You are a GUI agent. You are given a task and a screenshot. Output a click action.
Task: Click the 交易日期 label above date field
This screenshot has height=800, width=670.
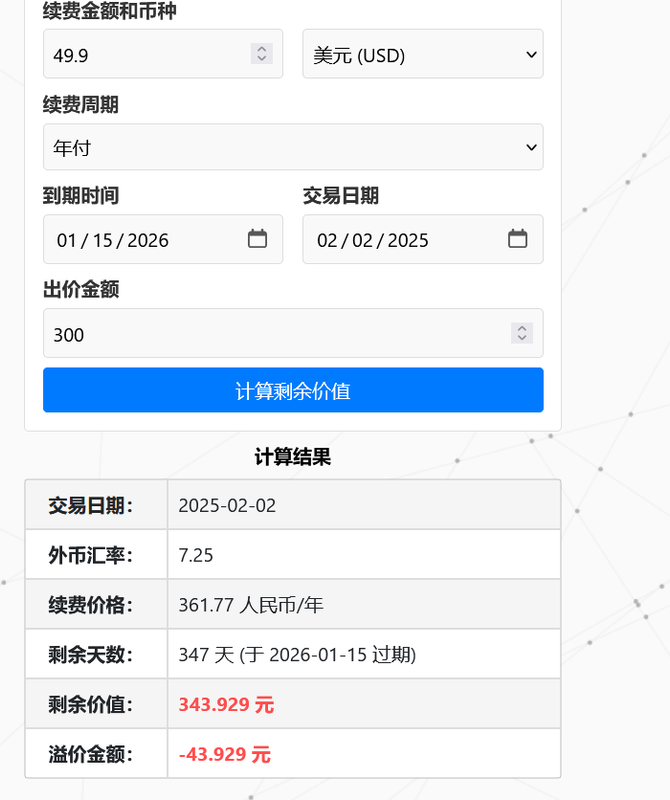(x=341, y=196)
